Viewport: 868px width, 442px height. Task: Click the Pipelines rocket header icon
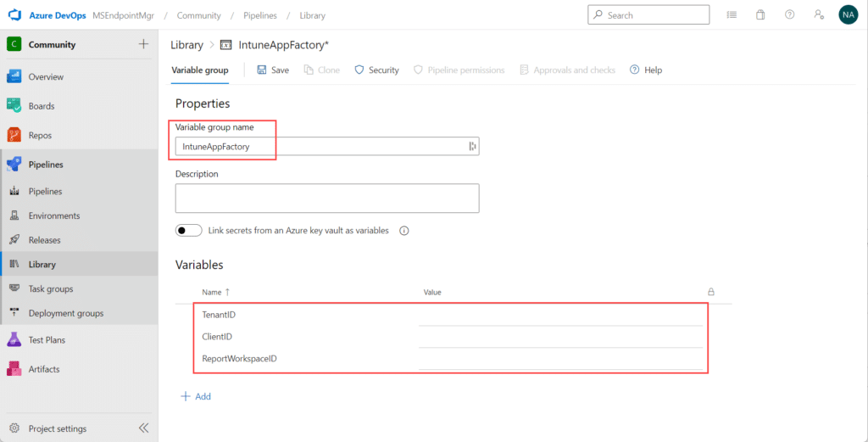pos(14,165)
